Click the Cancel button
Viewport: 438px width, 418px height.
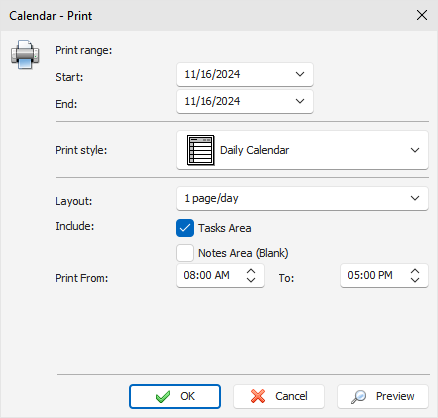pos(279,396)
